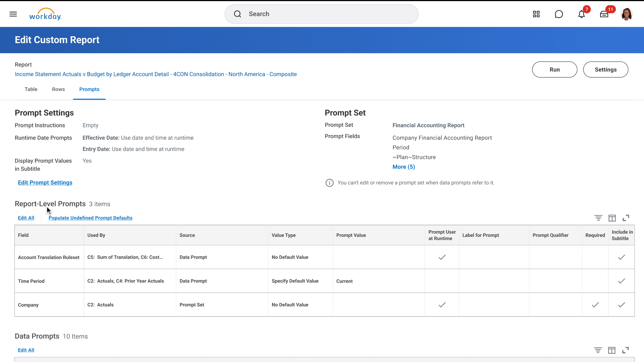Click the Required column header
Image resolution: width=644 pixels, height=362 pixels.
point(595,235)
